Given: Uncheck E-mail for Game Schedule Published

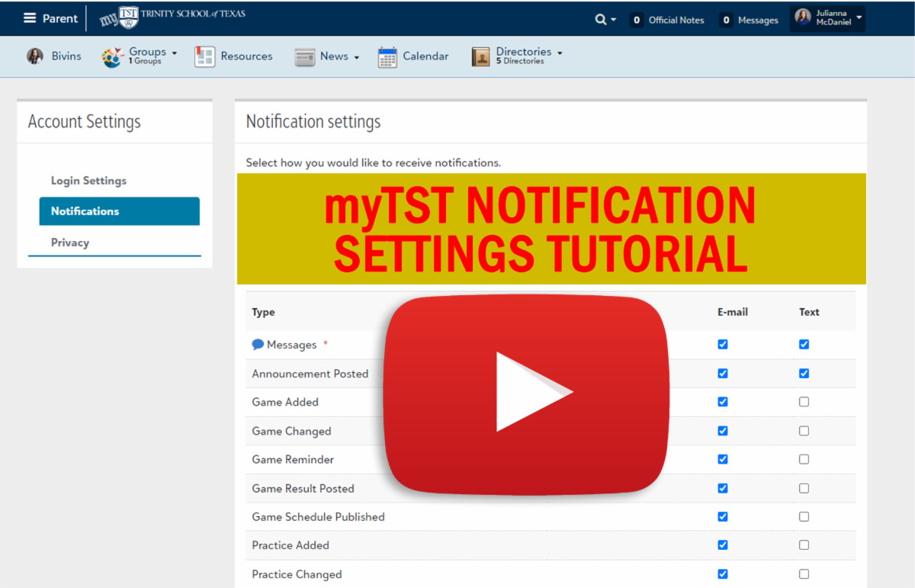Looking at the screenshot, I should tap(723, 516).
